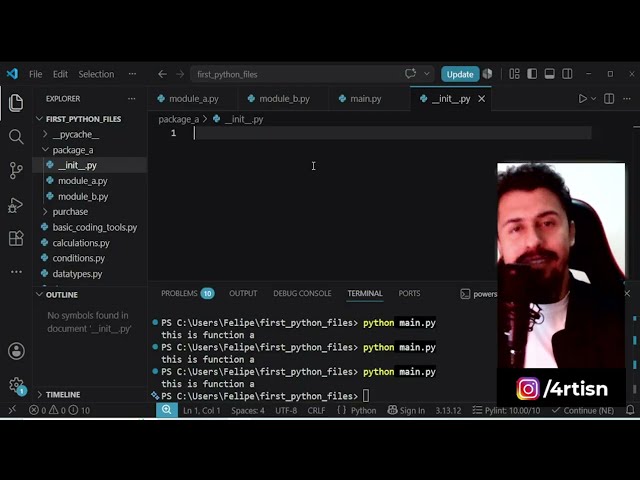This screenshot has height=480, width=640.
Task: Open the Selection menu
Action: click(x=96, y=74)
